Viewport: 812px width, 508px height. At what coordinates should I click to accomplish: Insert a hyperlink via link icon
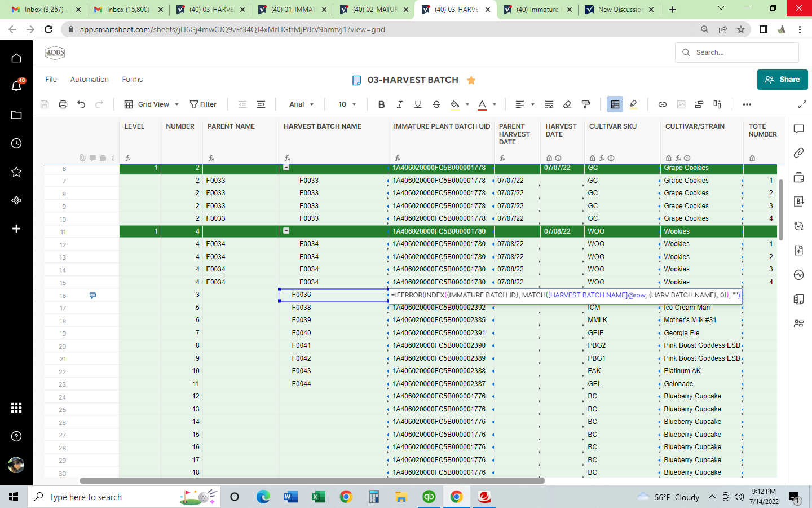tap(663, 104)
